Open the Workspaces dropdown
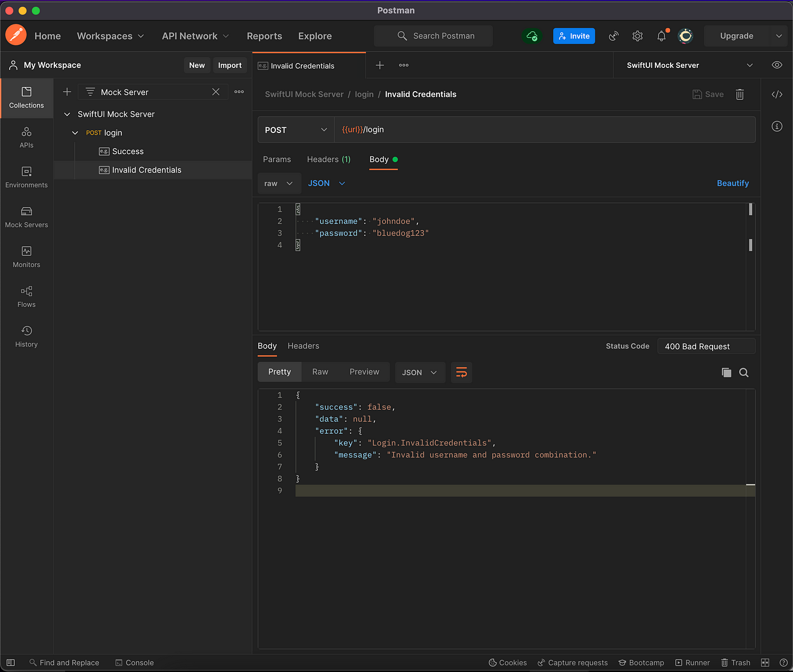The height and width of the screenshot is (672, 793). pyautogui.click(x=110, y=36)
